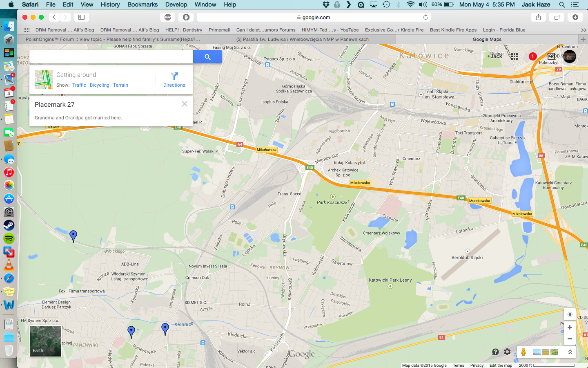Open Best Kindle Fire Apps bookmark

click(453, 30)
